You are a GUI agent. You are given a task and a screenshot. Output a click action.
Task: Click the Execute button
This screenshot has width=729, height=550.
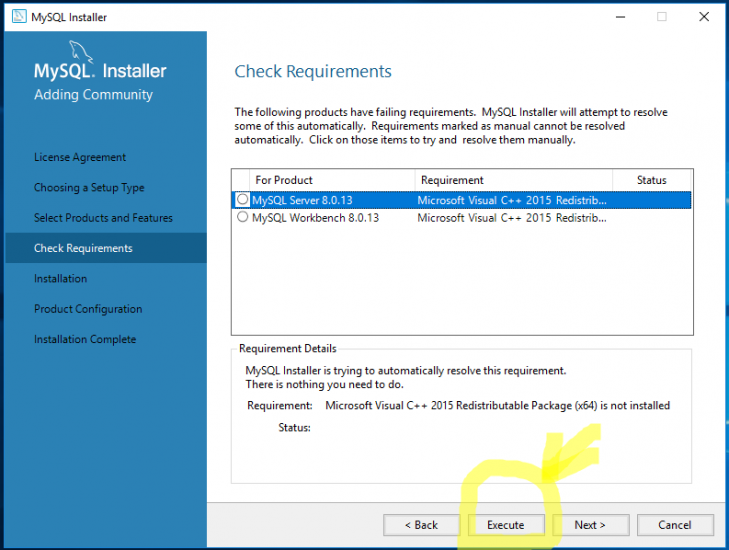[505, 525]
